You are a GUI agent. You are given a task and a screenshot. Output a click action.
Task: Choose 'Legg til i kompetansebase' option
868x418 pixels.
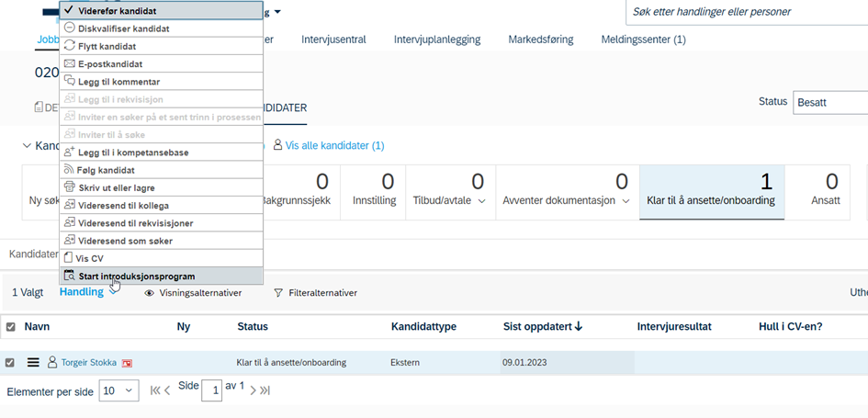[x=161, y=153]
